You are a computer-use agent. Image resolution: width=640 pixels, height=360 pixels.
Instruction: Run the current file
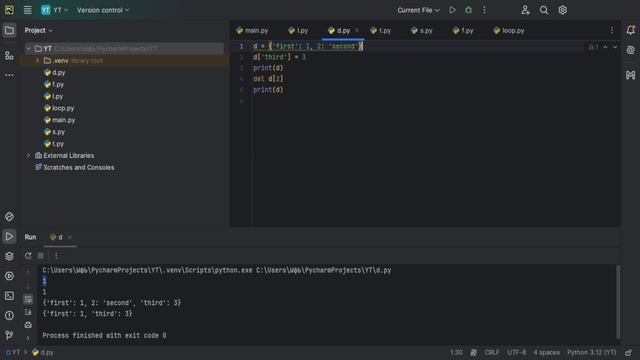click(x=452, y=10)
